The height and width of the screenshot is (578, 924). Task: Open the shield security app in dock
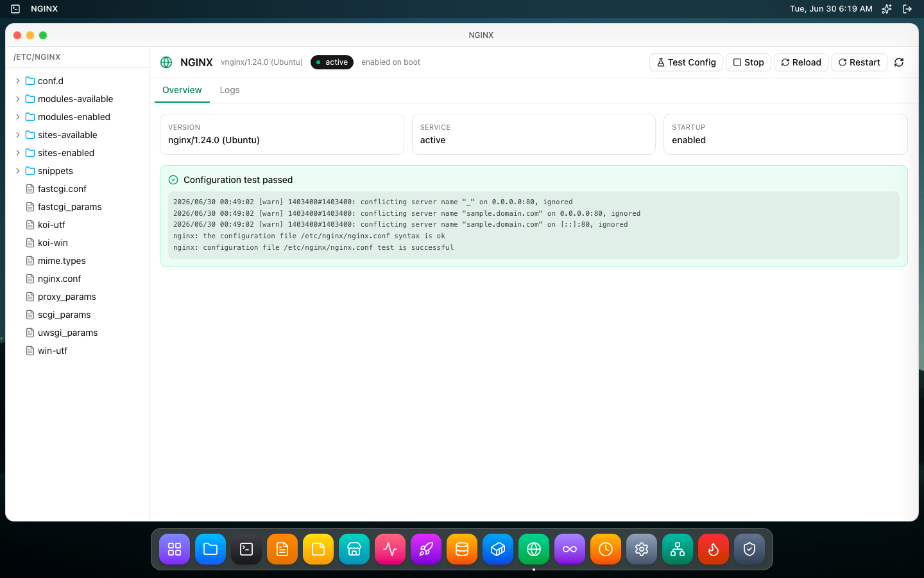(x=749, y=549)
